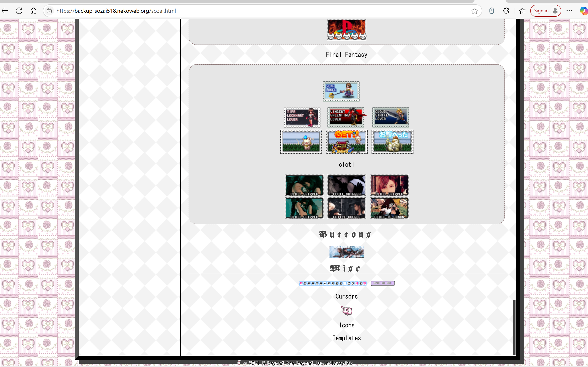Select the GET! treasure chest stamp

347,142
